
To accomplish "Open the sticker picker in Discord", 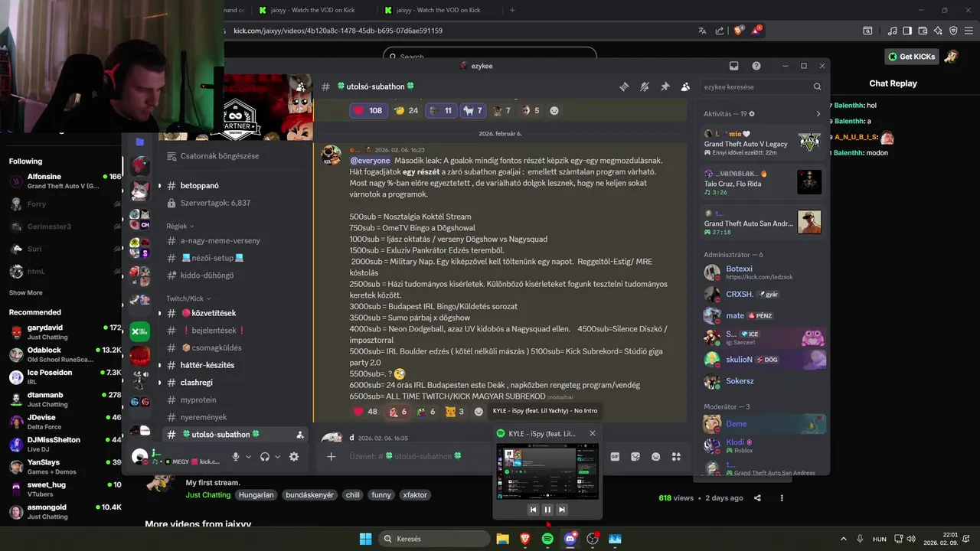I will point(635,456).
